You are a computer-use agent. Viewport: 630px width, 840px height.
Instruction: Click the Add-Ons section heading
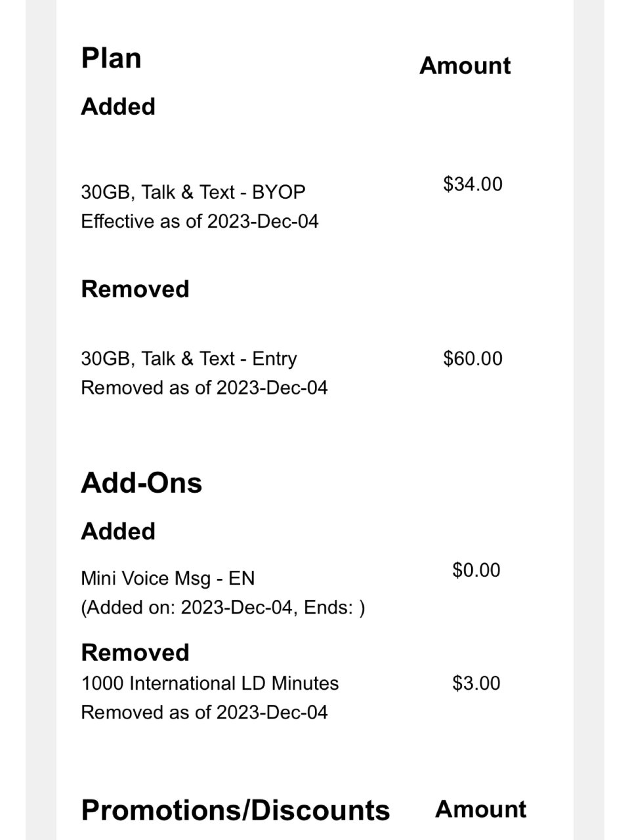click(141, 482)
